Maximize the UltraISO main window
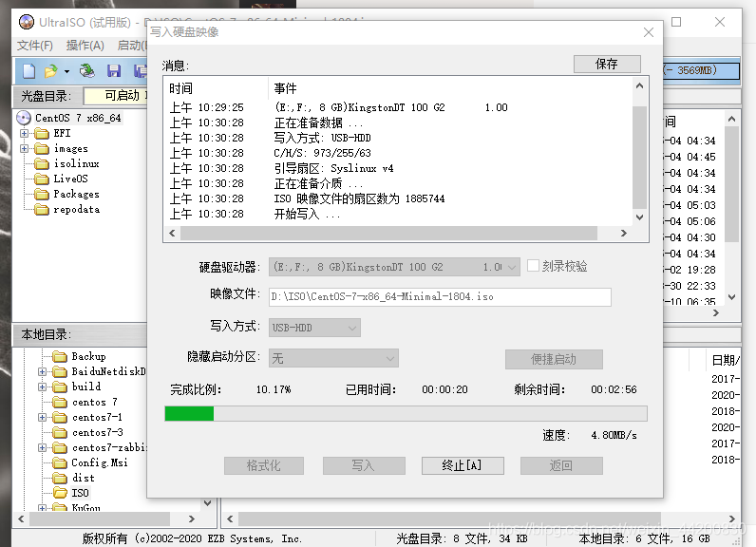The width and height of the screenshot is (756, 547). (676, 22)
